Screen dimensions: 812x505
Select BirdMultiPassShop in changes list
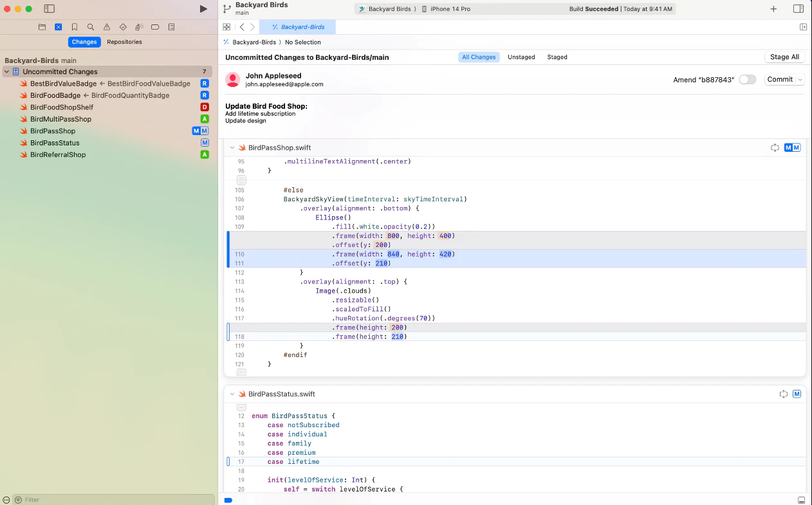click(60, 119)
